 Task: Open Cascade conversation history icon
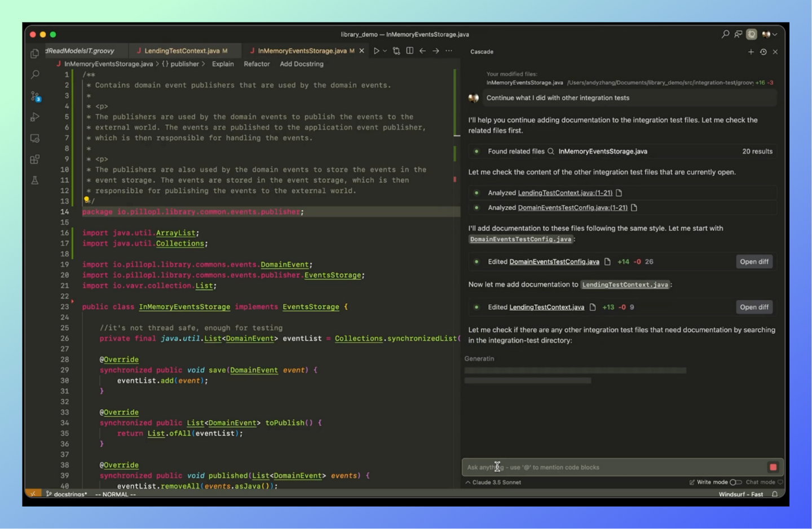763,51
